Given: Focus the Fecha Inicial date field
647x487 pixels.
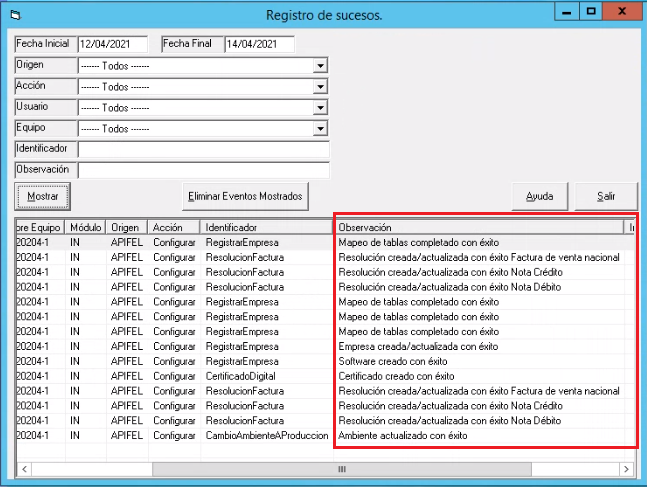Looking at the screenshot, I should pyautogui.click(x=112, y=44).
